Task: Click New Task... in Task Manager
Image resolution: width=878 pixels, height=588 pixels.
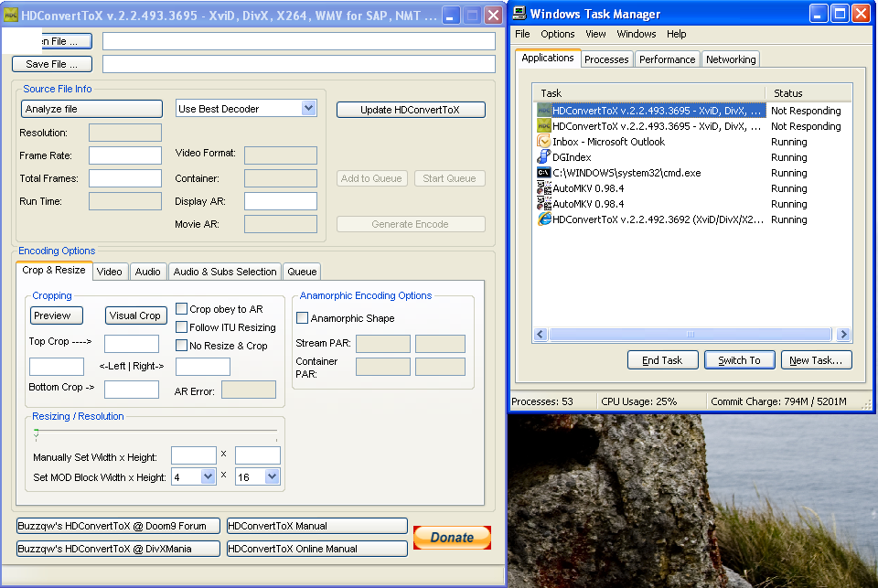Action: [816, 360]
